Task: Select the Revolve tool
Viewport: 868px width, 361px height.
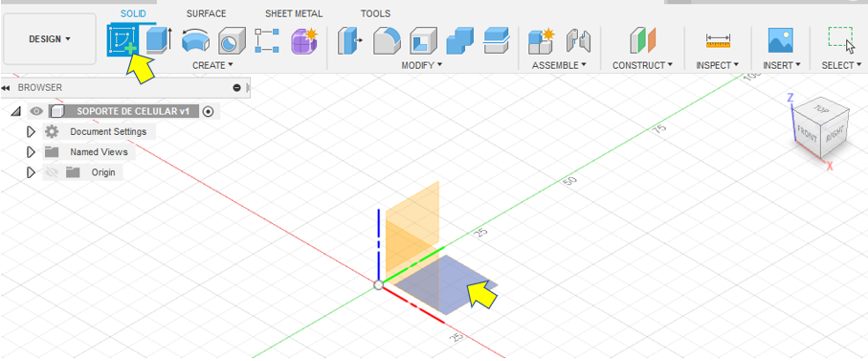Action: pos(196,41)
